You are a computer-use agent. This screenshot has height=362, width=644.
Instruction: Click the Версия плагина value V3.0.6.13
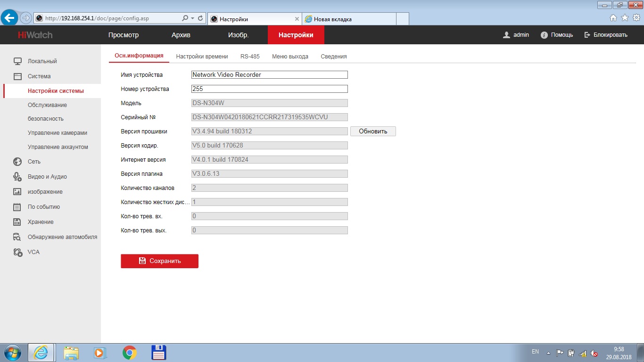[x=270, y=173]
